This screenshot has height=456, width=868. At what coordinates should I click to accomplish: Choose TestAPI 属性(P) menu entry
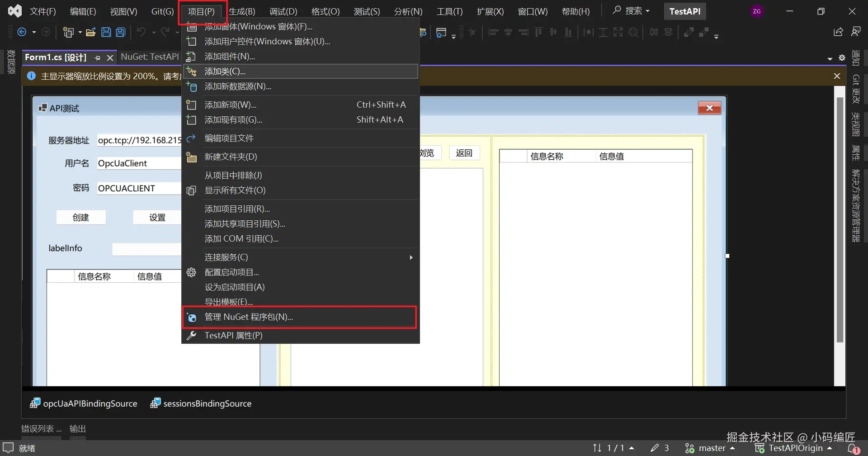[300, 336]
